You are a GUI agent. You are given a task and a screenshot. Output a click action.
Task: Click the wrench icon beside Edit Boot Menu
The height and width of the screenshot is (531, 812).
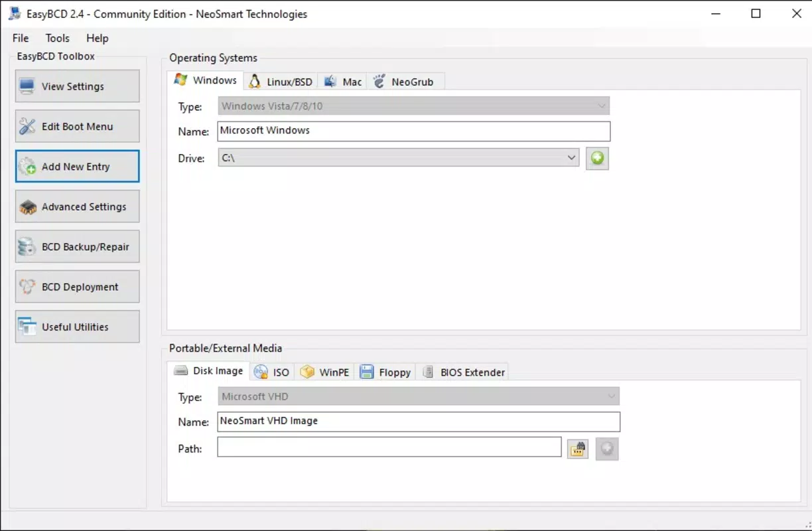coord(27,126)
